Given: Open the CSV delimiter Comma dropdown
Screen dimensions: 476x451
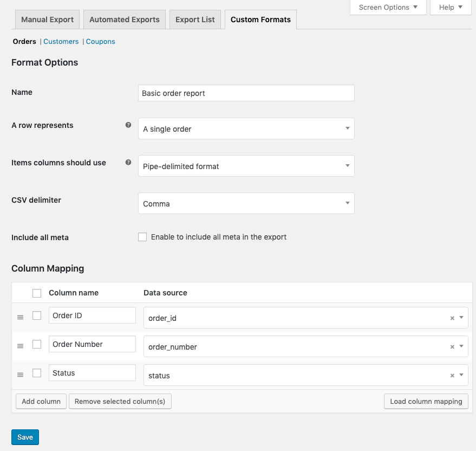Looking at the screenshot, I should 246,204.
